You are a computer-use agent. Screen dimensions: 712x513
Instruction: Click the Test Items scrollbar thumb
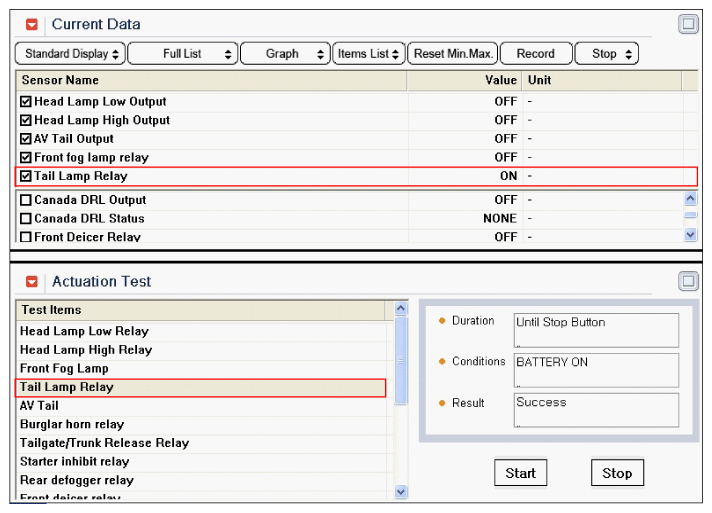pyautogui.click(x=400, y=360)
